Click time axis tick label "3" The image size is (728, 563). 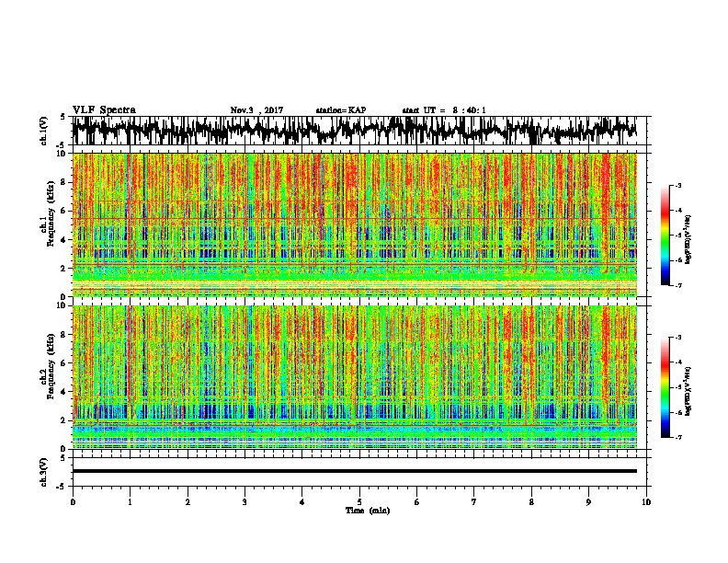(245, 502)
